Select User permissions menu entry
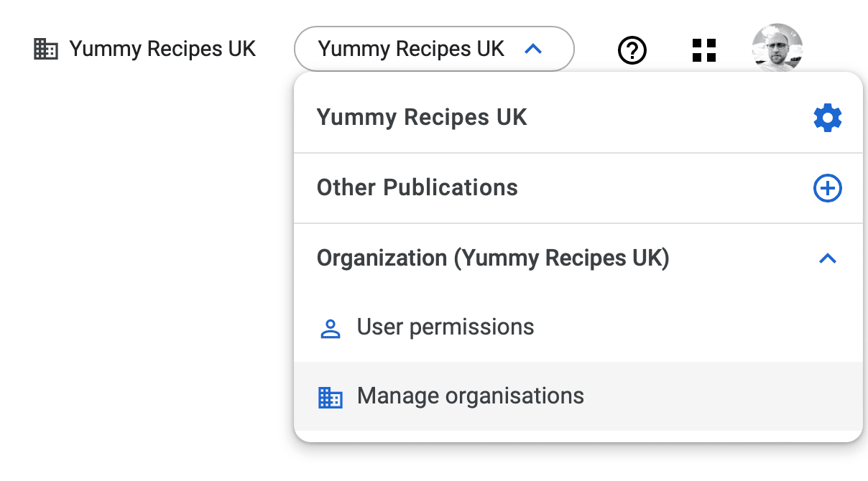The height and width of the screenshot is (481, 868). (x=578, y=327)
